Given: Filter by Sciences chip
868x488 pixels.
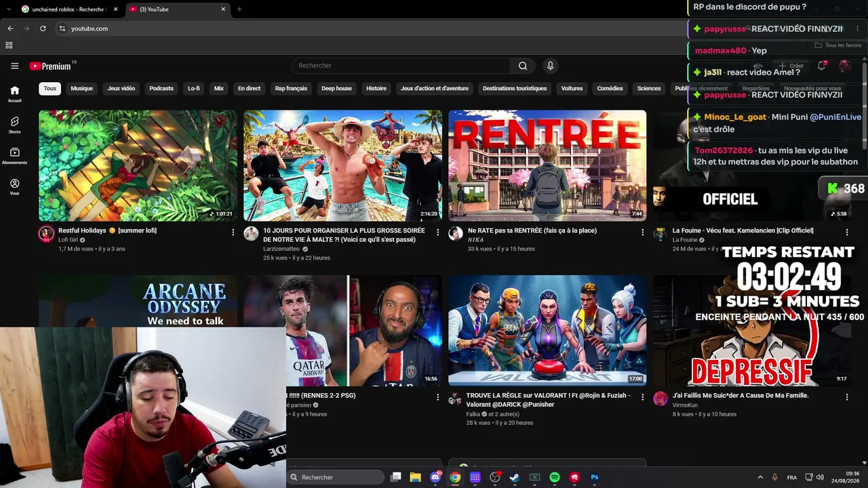Looking at the screenshot, I should pyautogui.click(x=649, y=88).
